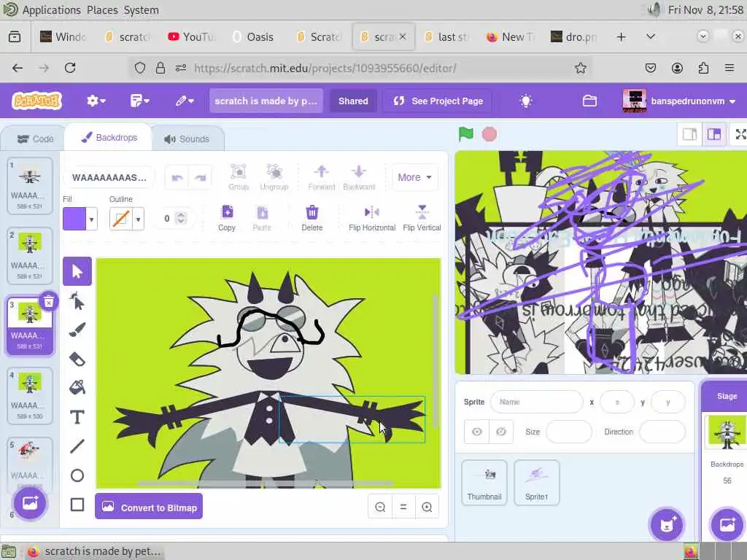Select the Line tool

coord(77,446)
